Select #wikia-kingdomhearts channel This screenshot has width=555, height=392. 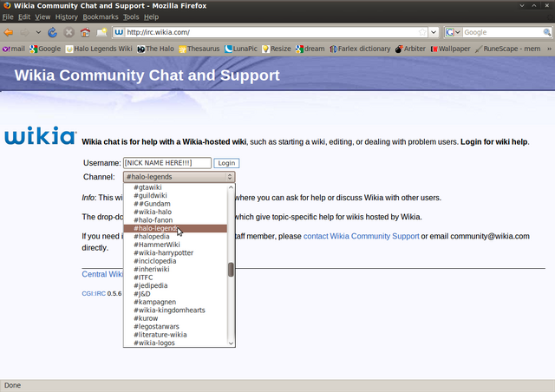coord(175,310)
